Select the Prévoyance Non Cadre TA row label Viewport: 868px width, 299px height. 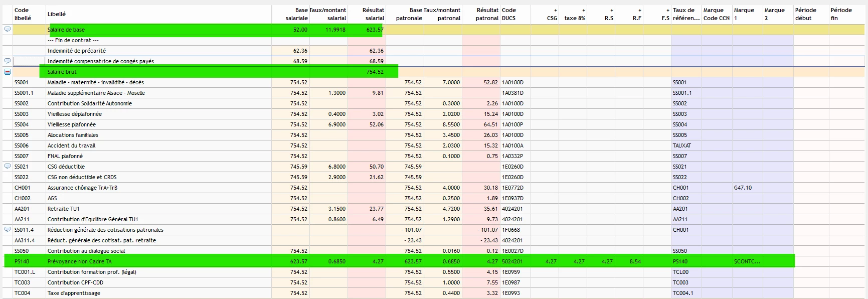pyautogui.click(x=80, y=261)
